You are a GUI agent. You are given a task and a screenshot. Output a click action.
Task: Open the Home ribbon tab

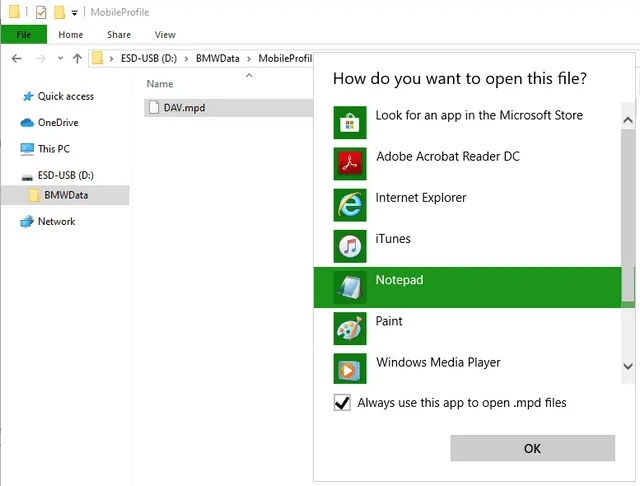pos(71,35)
